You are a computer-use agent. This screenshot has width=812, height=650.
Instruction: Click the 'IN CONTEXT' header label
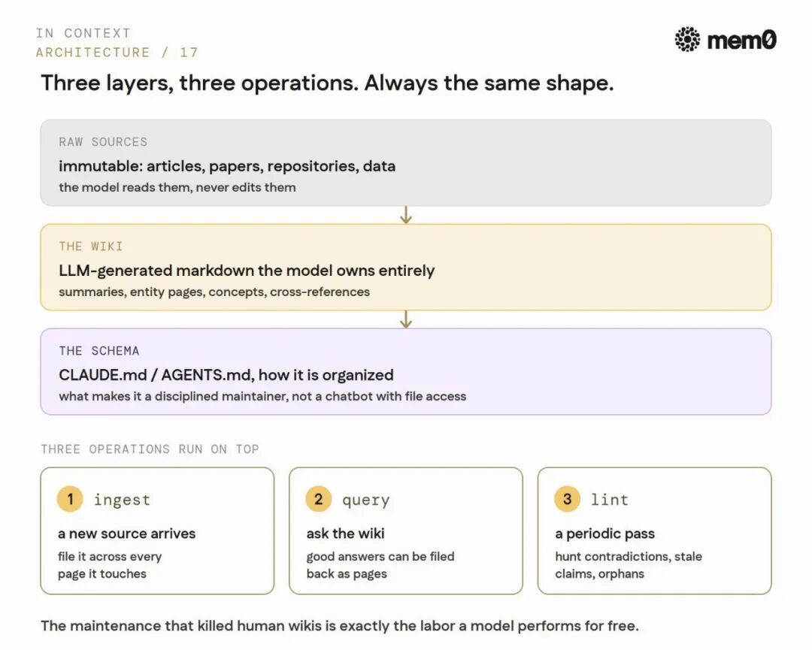(x=83, y=33)
